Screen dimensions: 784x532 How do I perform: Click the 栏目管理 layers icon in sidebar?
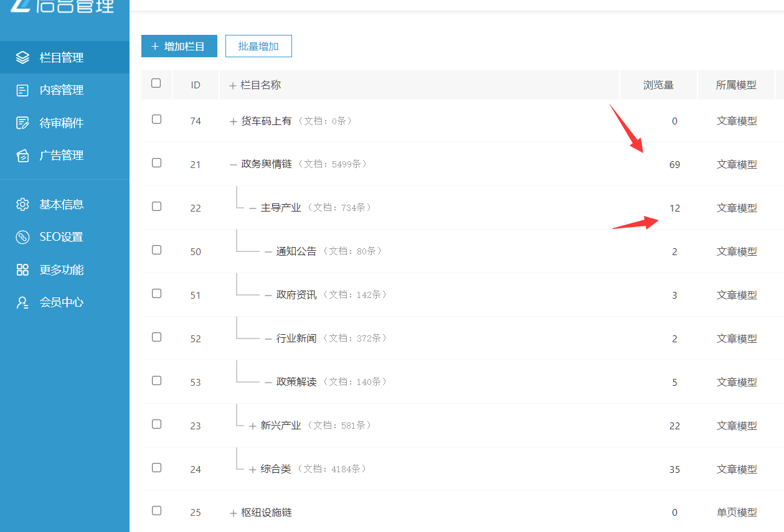coord(22,58)
